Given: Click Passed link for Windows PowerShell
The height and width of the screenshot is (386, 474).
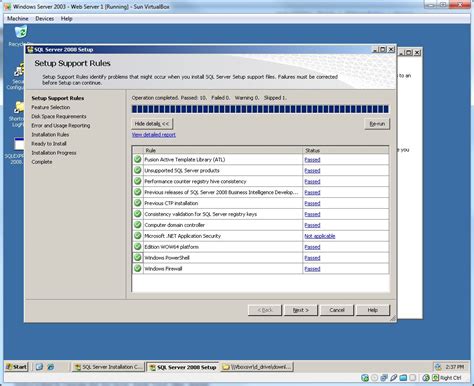Looking at the screenshot, I should point(312,258).
